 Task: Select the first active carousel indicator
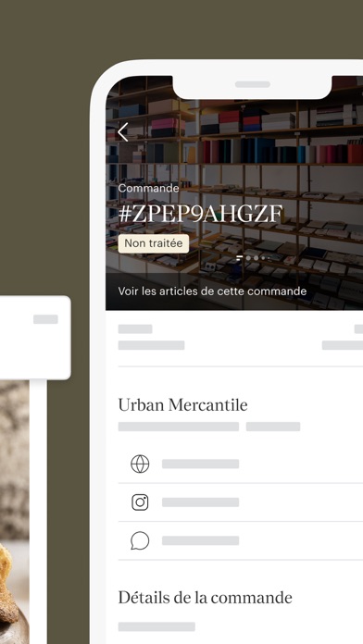click(x=240, y=258)
